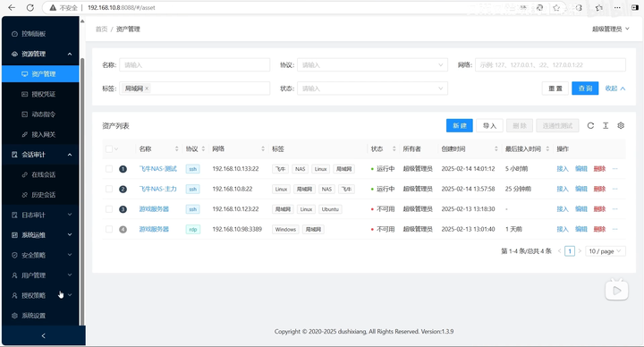This screenshot has height=347, width=644.
Task: Open more actions for 192.168.10.98:3389 row
Action: pyautogui.click(x=614, y=229)
